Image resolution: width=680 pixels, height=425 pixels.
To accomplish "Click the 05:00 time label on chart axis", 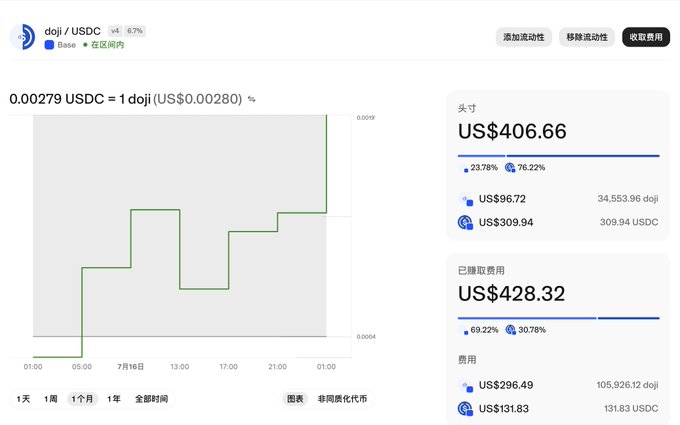I will point(82,367).
